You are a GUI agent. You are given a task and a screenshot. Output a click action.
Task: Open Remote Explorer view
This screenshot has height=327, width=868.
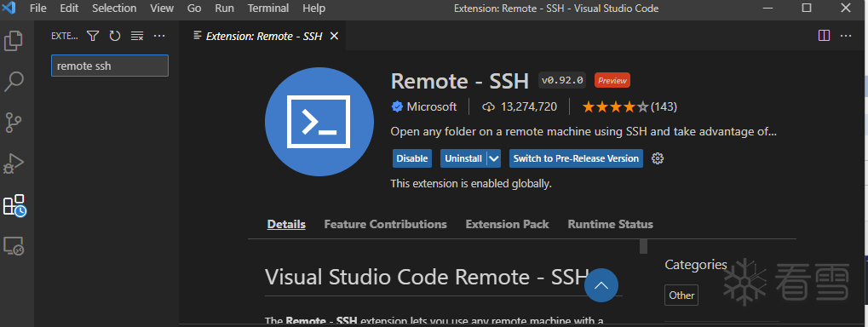tap(14, 245)
